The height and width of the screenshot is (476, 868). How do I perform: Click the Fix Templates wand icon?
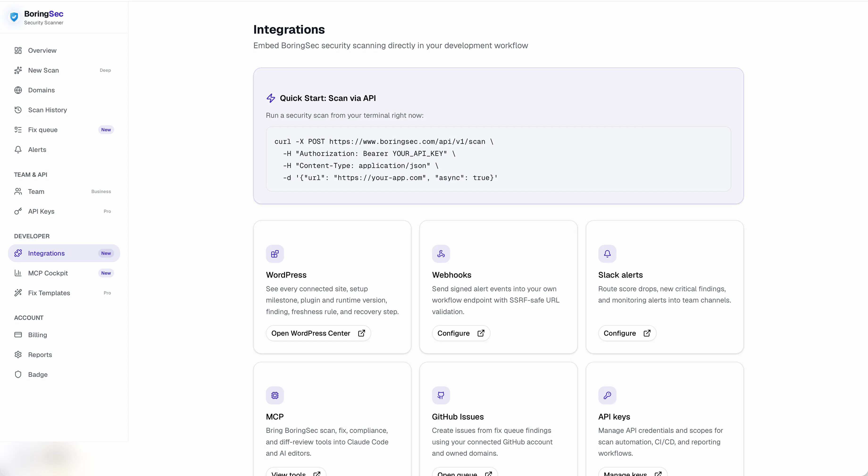click(x=18, y=293)
